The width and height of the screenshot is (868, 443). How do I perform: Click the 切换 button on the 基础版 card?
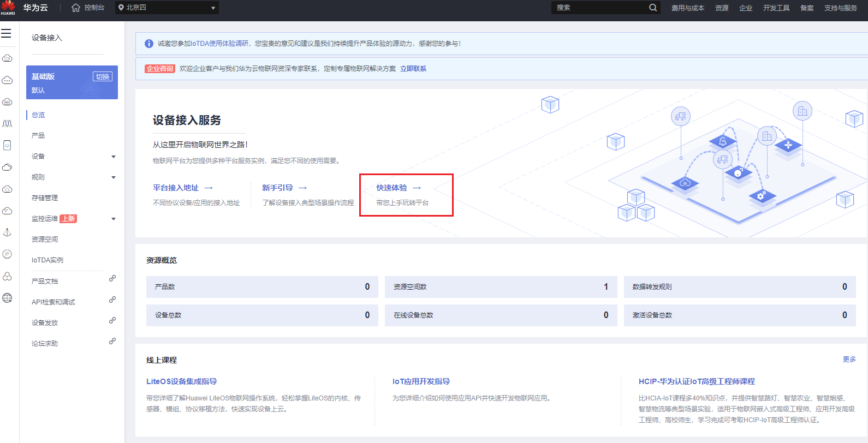103,76
